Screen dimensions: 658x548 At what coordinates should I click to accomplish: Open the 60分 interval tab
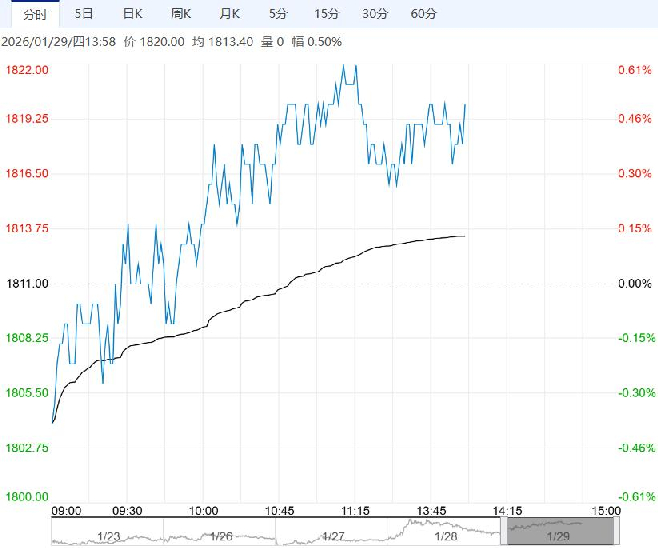(423, 14)
